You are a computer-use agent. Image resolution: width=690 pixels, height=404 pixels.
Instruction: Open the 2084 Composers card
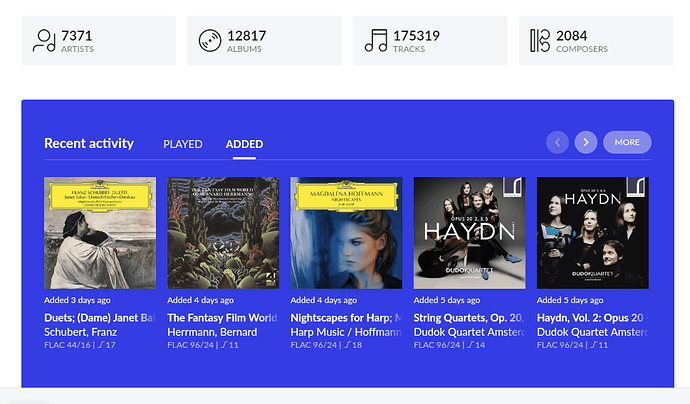(596, 40)
